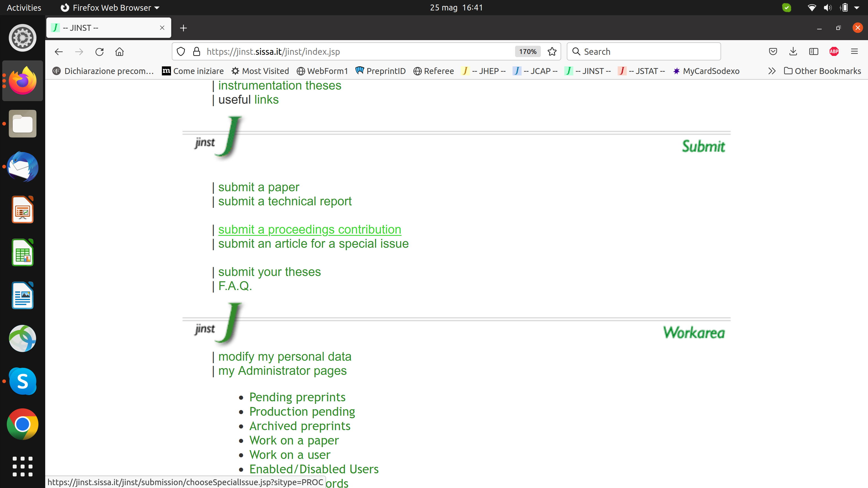This screenshot has width=868, height=488.
Task: Open Pending preprints link
Action: point(297,397)
